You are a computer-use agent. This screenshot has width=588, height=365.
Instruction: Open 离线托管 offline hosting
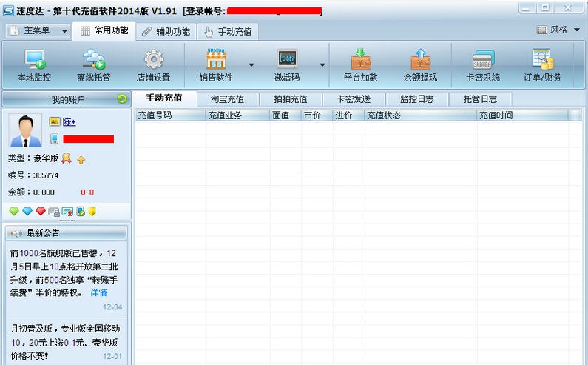(x=93, y=65)
